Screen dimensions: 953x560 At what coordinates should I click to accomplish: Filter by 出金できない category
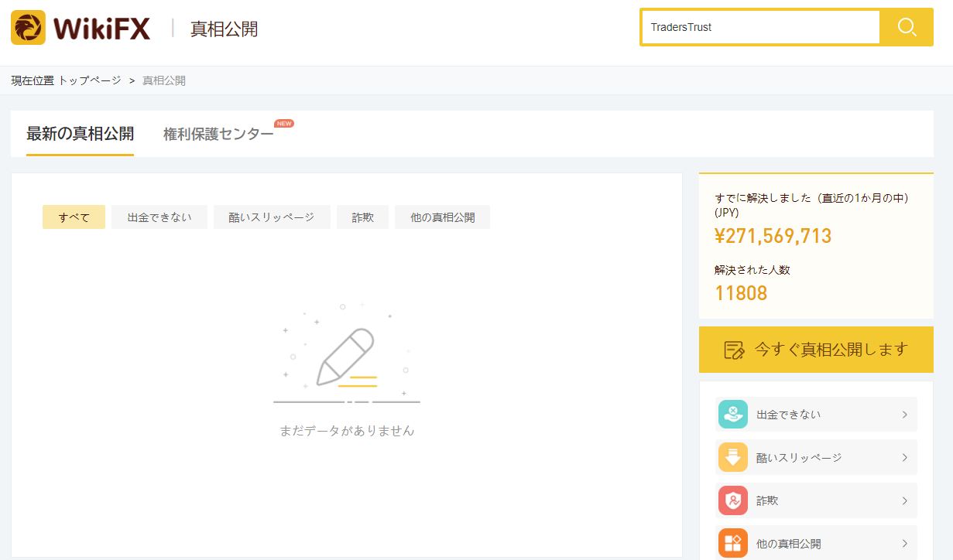click(x=159, y=217)
